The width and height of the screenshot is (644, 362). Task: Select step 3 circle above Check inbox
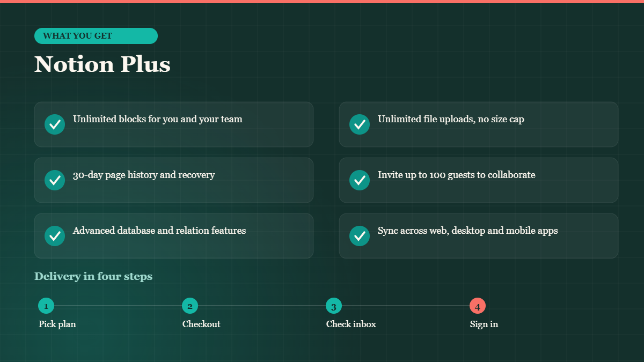334,306
